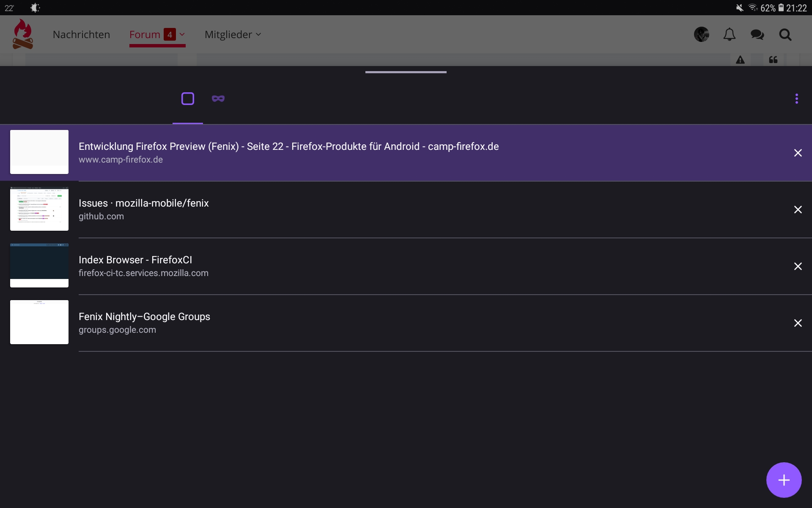Viewport: 812px width, 508px height.
Task: Click the notification bell icon
Action: (x=730, y=35)
